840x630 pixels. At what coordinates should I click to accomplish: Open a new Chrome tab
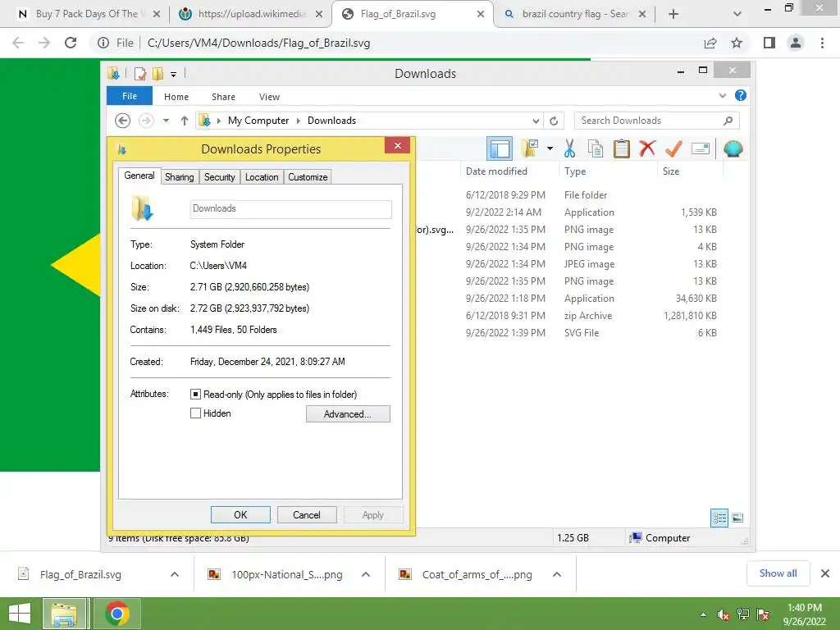click(673, 14)
